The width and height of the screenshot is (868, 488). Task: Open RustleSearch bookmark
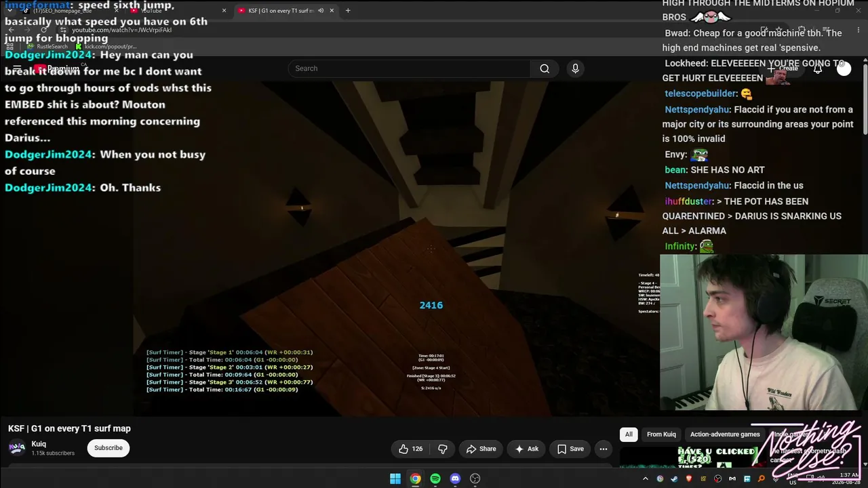tap(47, 47)
